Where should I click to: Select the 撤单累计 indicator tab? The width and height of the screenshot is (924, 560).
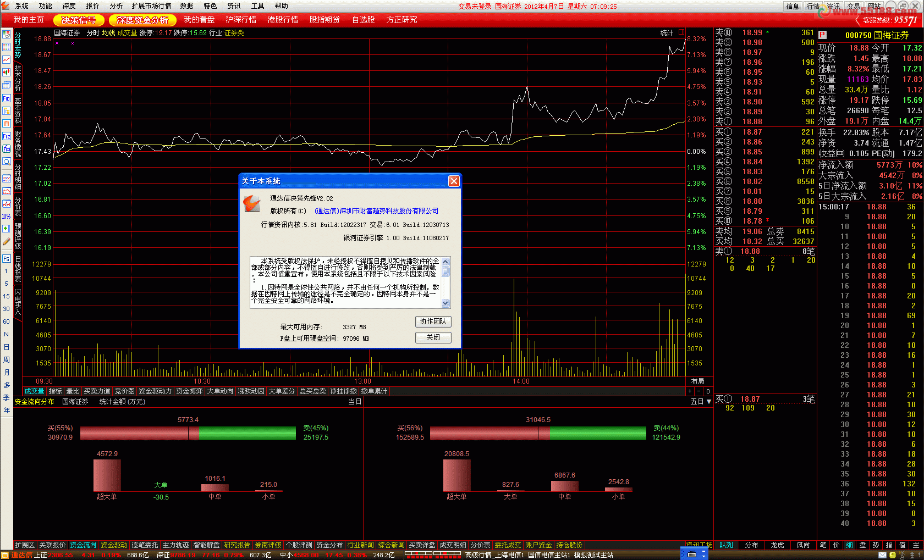374,391
